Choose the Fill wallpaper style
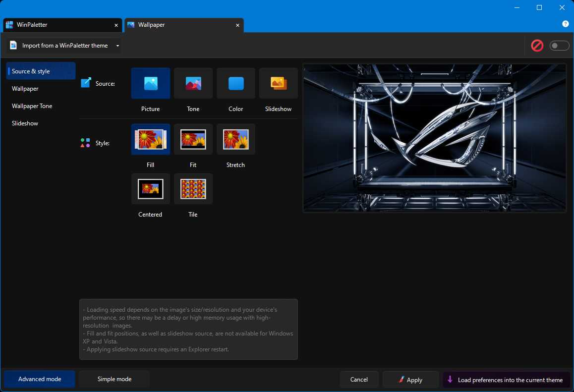 tap(151, 139)
